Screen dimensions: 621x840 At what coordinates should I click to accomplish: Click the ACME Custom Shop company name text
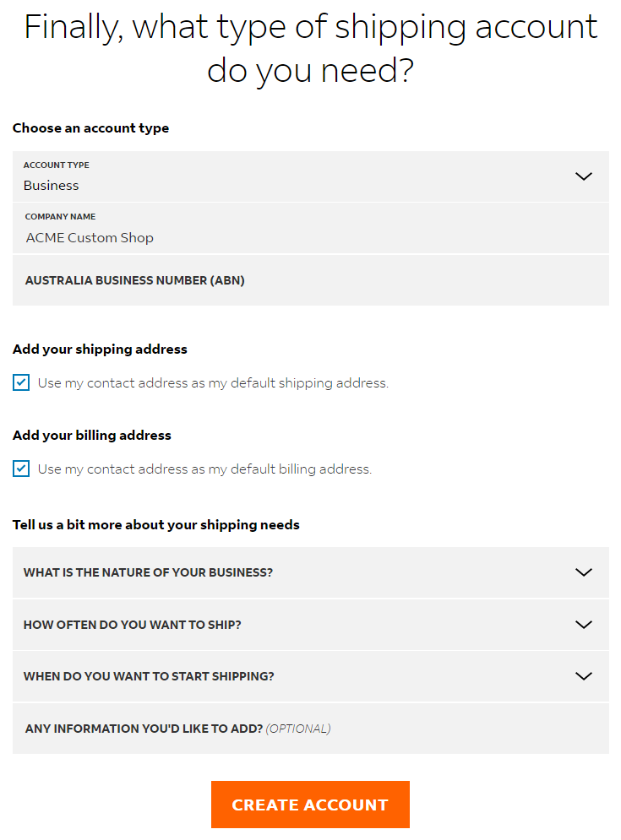[90, 237]
